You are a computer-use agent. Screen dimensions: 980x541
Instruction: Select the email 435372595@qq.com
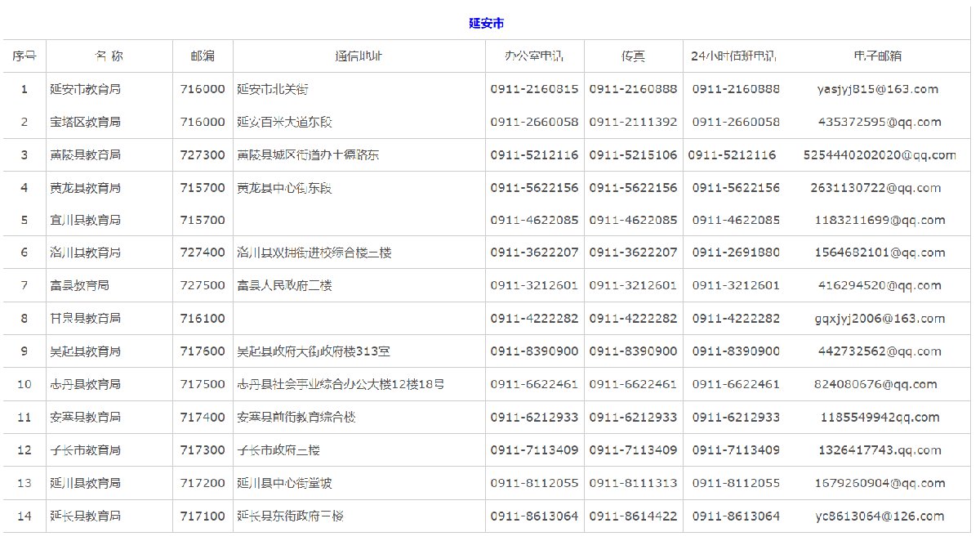(880, 122)
